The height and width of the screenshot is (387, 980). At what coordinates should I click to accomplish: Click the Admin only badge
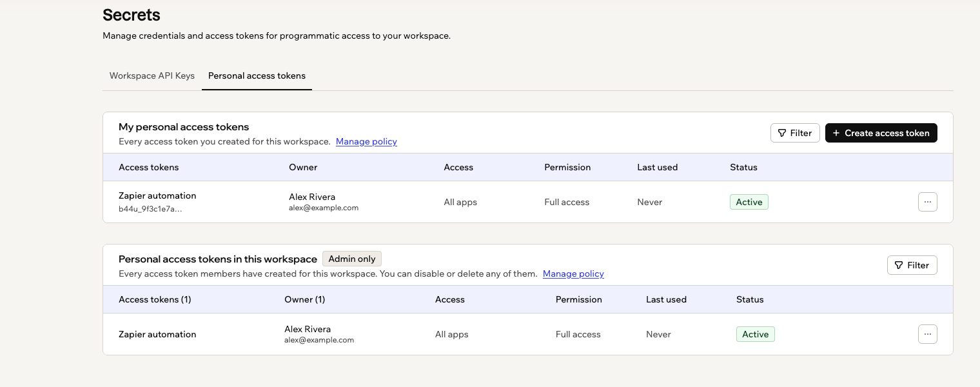352,259
